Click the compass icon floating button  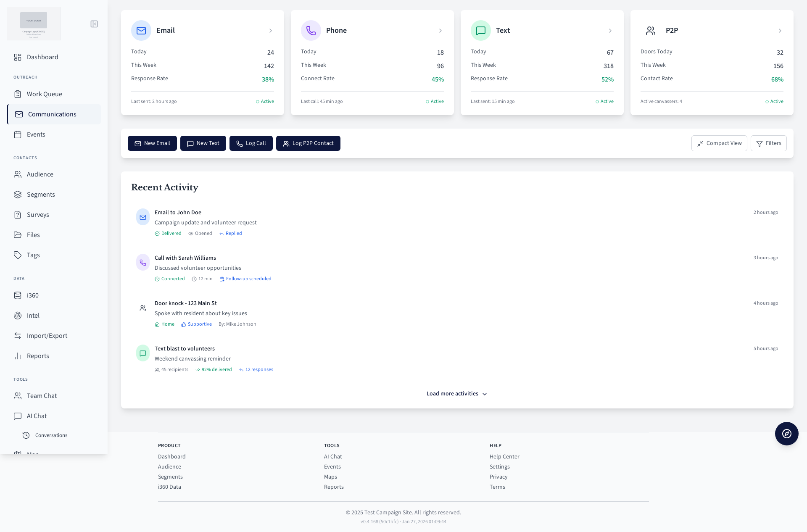786,434
